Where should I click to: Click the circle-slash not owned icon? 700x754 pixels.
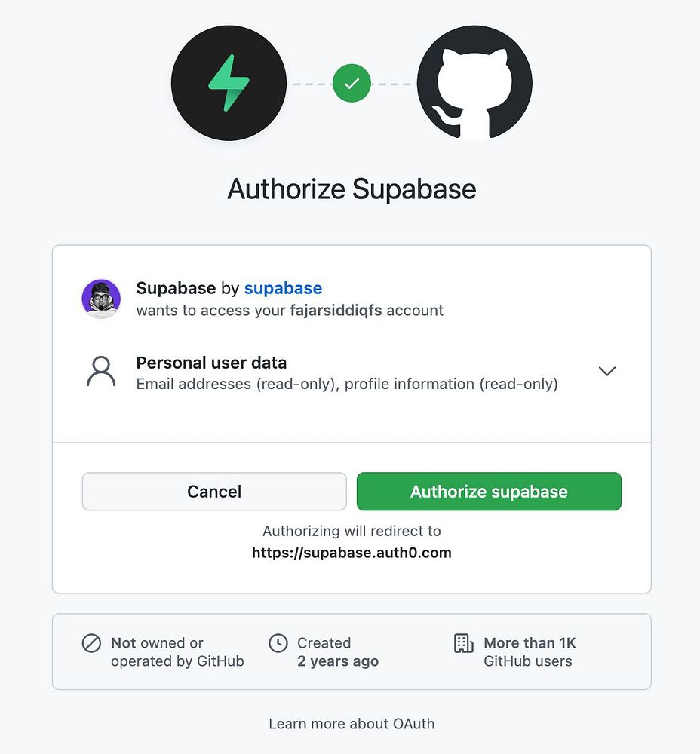pos(91,643)
